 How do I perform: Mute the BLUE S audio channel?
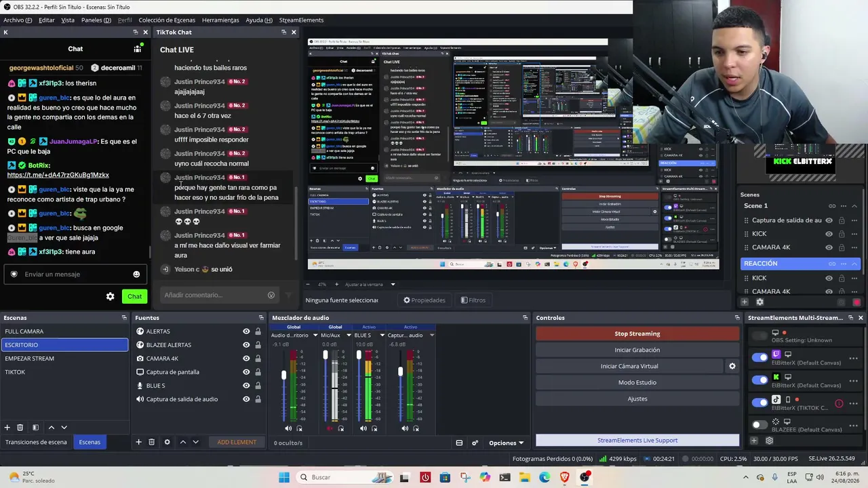363,428
